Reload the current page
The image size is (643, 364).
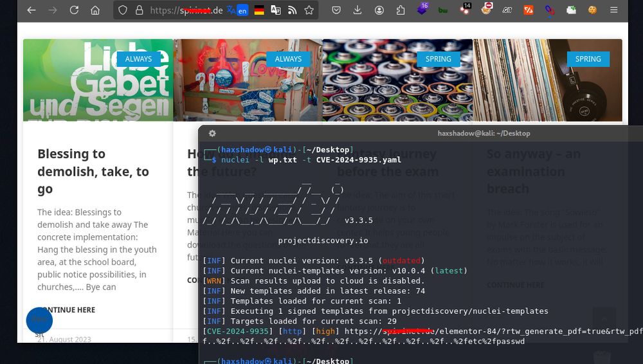pos(74,10)
